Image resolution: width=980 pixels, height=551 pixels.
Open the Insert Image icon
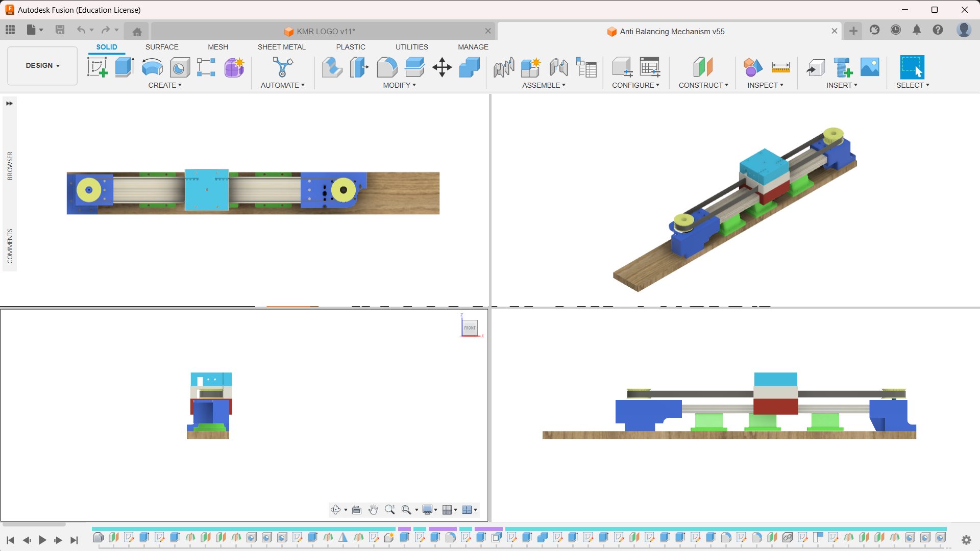pyautogui.click(x=870, y=67)
